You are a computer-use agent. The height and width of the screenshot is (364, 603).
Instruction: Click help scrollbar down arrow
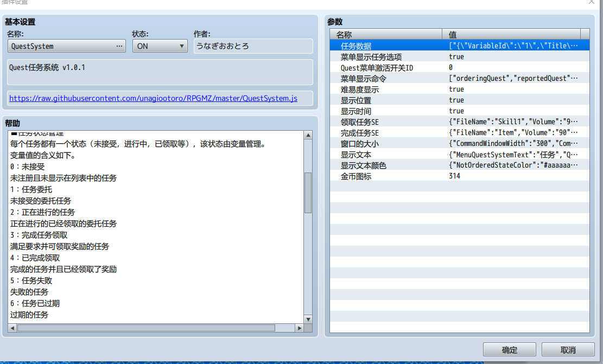pos(308,319)
